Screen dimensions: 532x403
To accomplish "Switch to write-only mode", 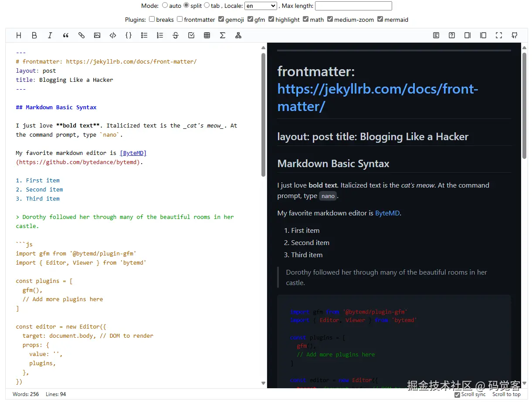I will coord(468,35).
